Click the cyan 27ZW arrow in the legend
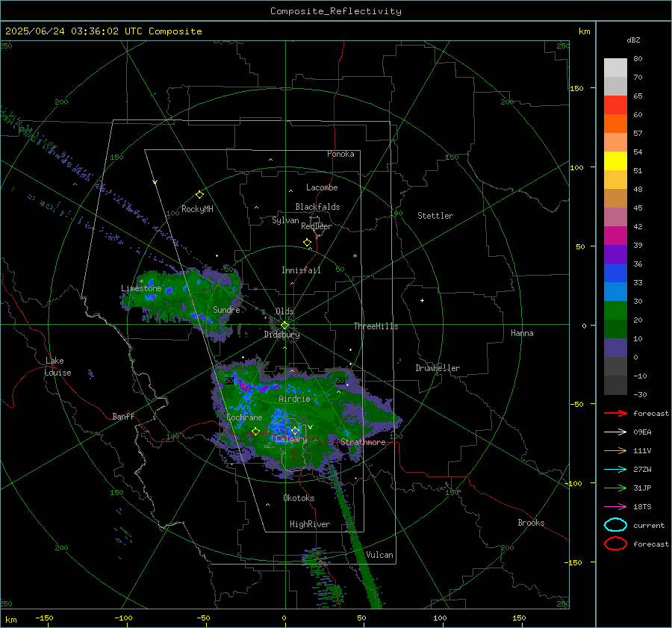This screenshot has height=628, width=672. click(x=615, y=469)
